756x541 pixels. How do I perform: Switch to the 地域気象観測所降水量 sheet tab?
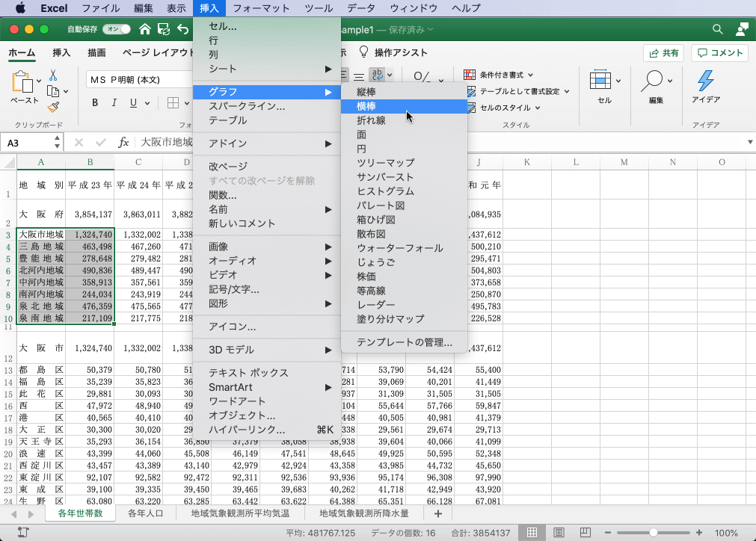click(364, 513)
